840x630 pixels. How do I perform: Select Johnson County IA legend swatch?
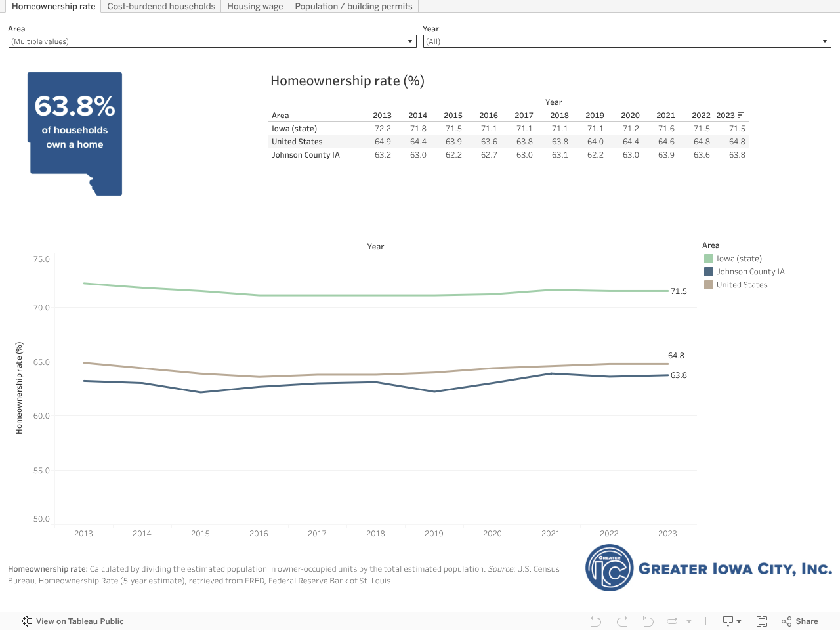(x=709, y=272)
